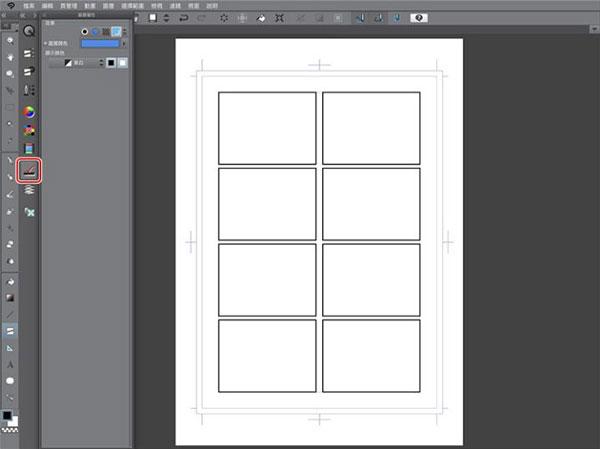
Task: Open the Page Management menu
Action: (68, 6)
